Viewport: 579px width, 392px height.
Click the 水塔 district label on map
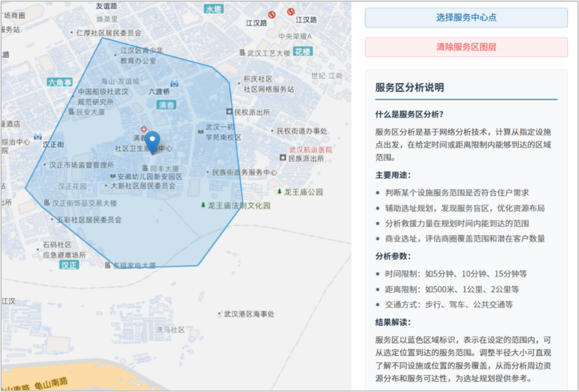click(213, 9)
